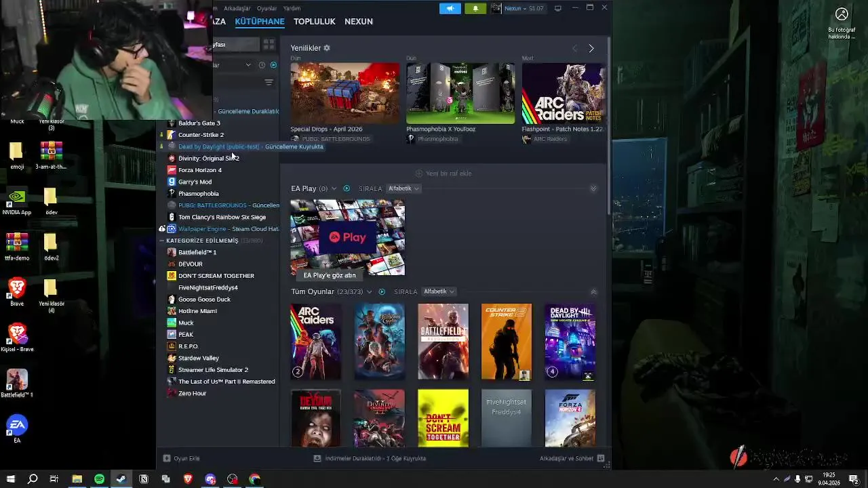Select Wallpaper Engine list entry

coord(222,229)
